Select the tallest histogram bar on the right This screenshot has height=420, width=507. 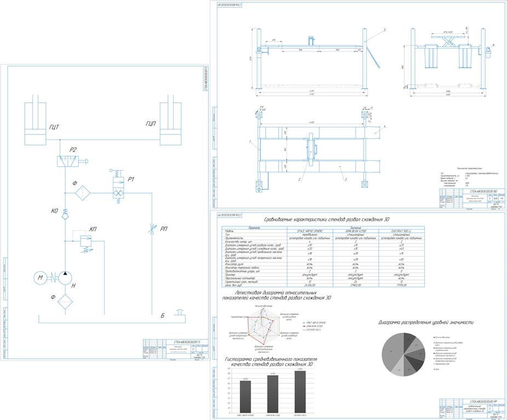[x=301, y=392]
